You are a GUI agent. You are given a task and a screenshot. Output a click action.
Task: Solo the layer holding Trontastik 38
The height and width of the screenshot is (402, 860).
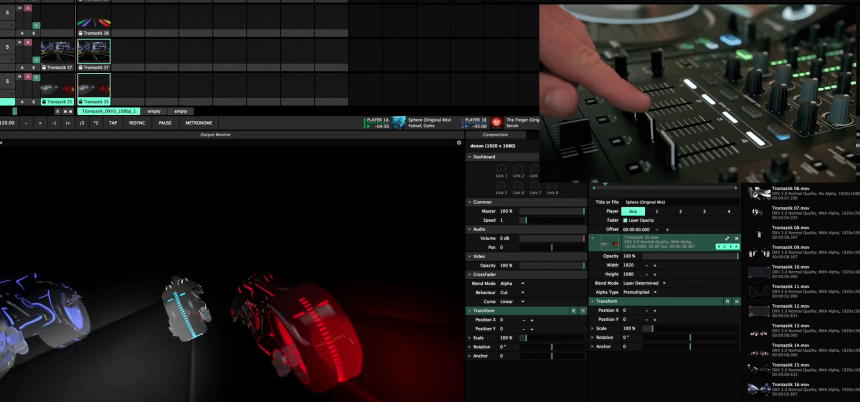7,13
